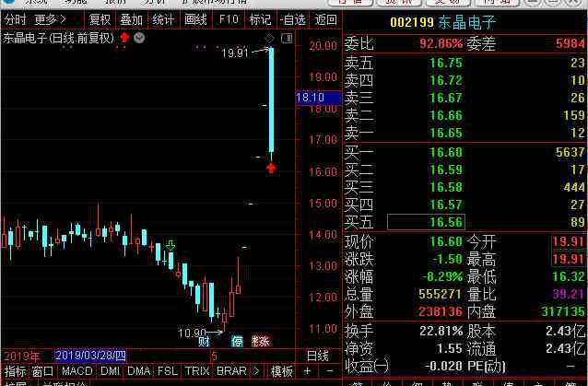Click the 18.10 price axis cursor label
This screenshot has height=386, width=588.
point(318,98)
